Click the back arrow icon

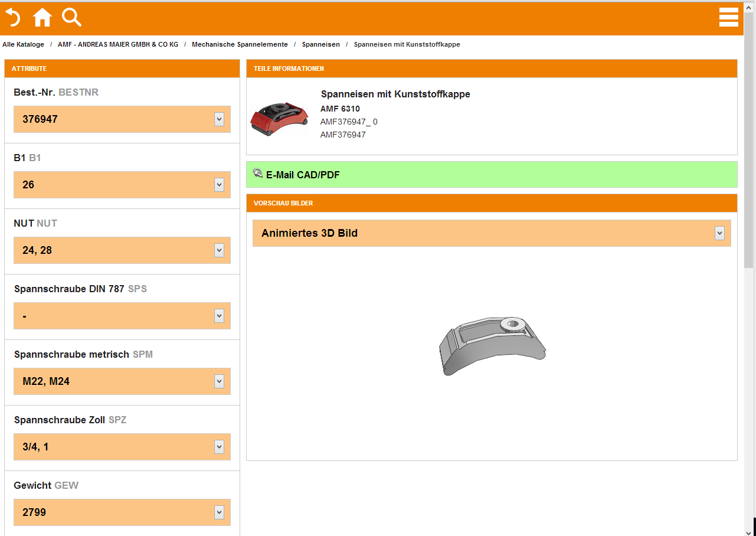point(13,18)
